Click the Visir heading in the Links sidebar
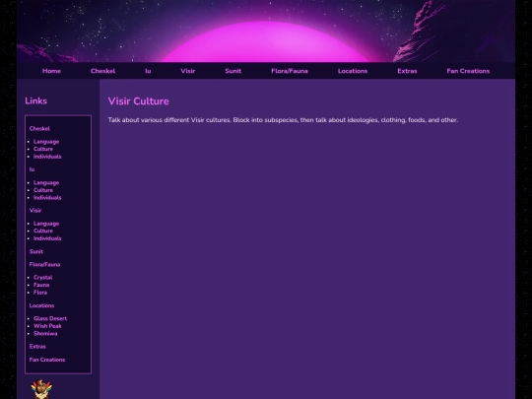Viewport: 532px width, 399px height. tap(35, 211)
